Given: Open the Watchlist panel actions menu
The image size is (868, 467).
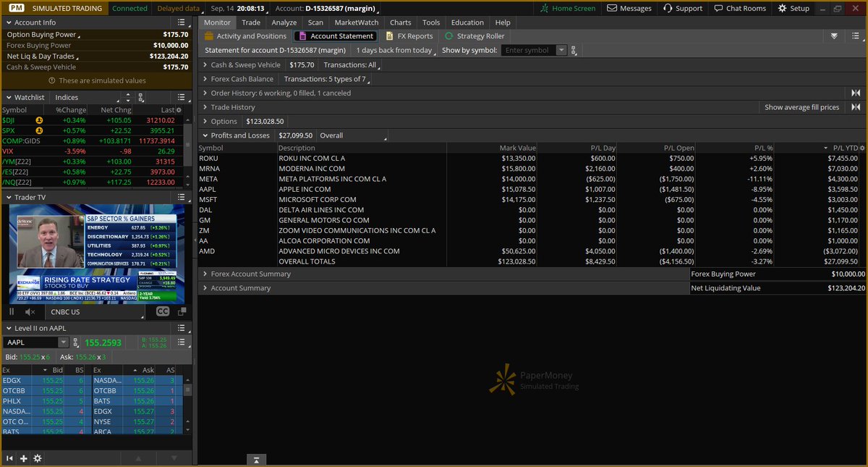Looking at the screenshot, I should point(180,97).
